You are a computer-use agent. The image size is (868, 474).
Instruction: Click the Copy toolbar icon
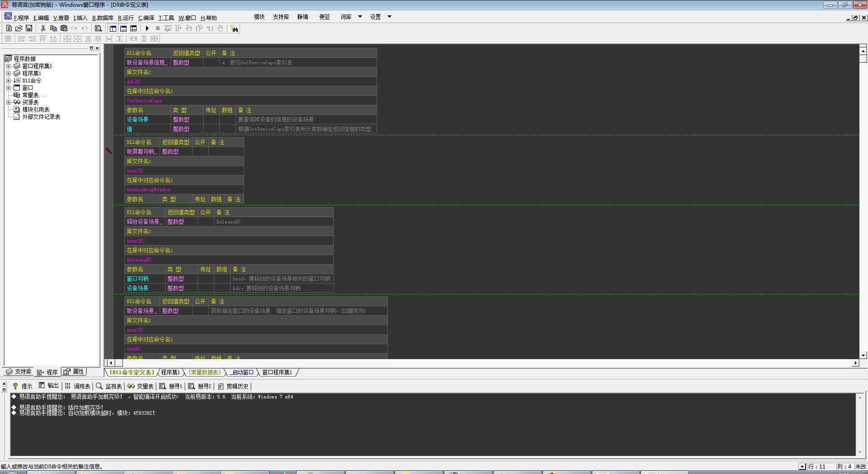coord(53,28)
